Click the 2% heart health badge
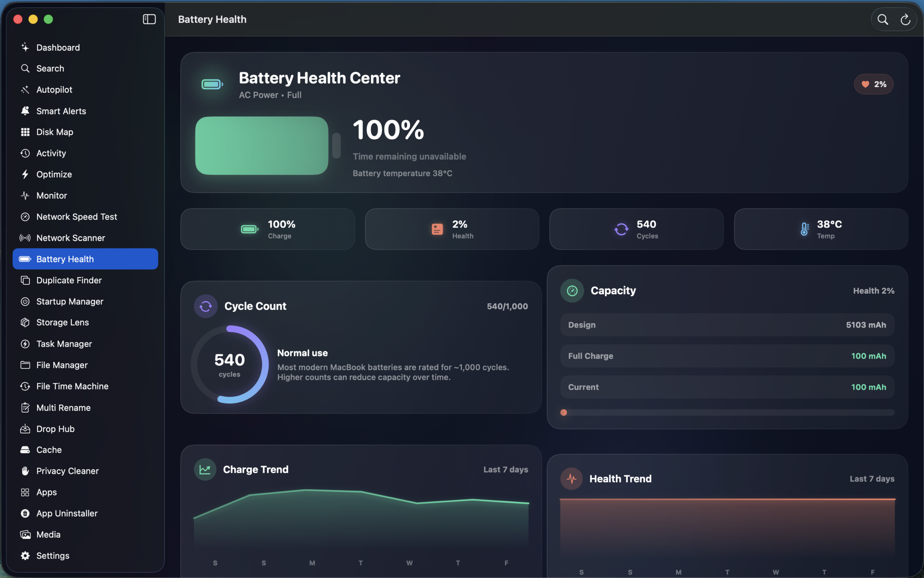This screenshot has width=924, height=578. 873,84
